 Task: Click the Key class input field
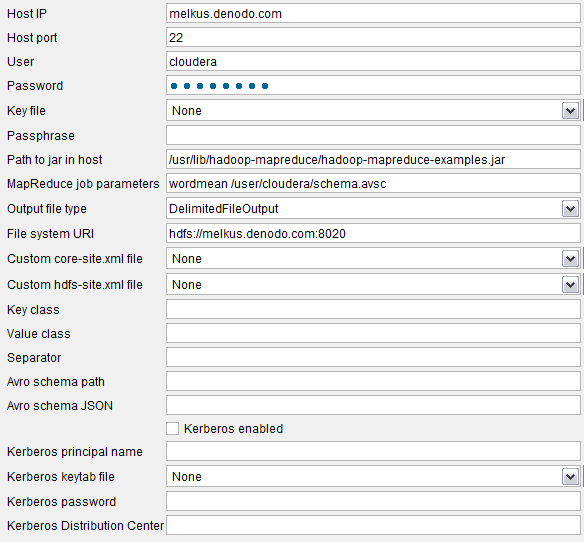coord(373,310)
